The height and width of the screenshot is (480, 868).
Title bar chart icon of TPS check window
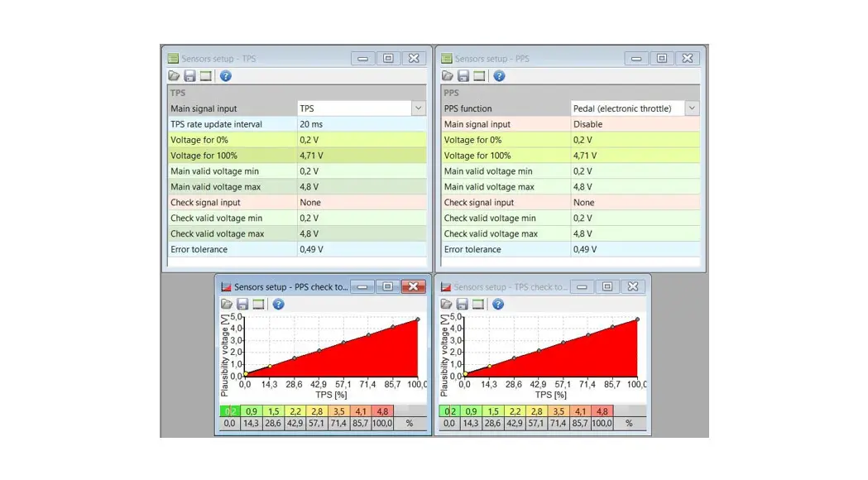pyautogui.click(x=446, y=287)
